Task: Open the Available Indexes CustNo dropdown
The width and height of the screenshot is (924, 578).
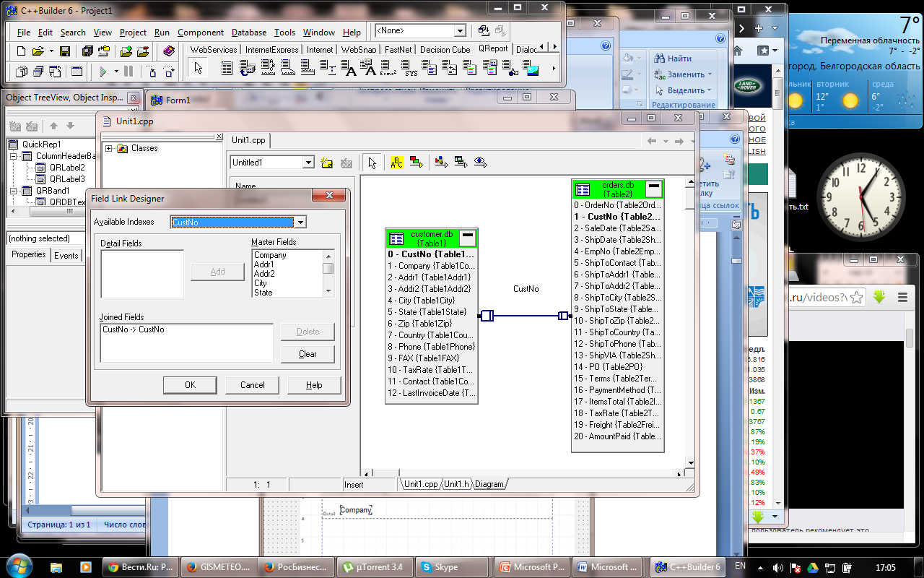Action: (x=301, y=223)
